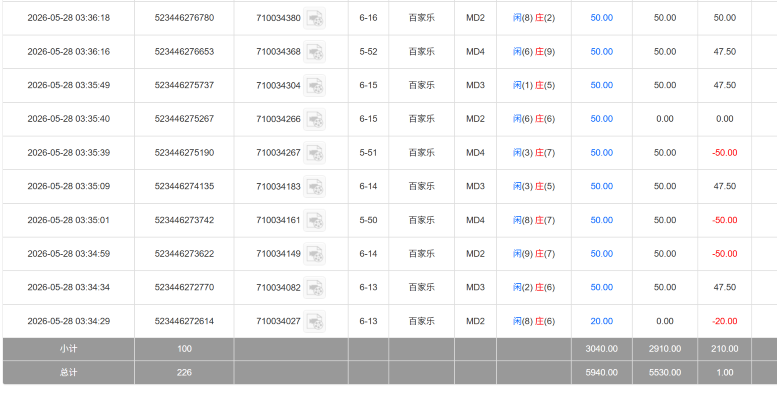Open video replay icon for round 710034082

[x=314, y=288]
